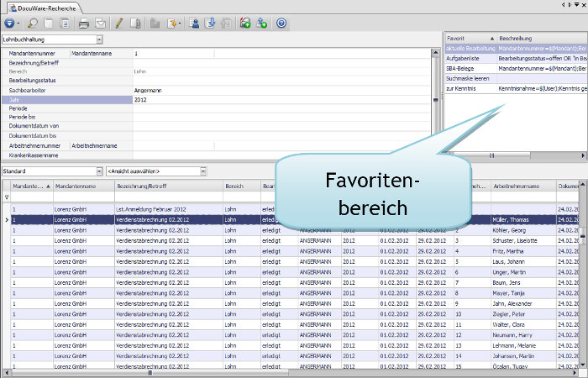Open the main menu button's dropdown arrow
588x378 pixels.
click(18, 24)
